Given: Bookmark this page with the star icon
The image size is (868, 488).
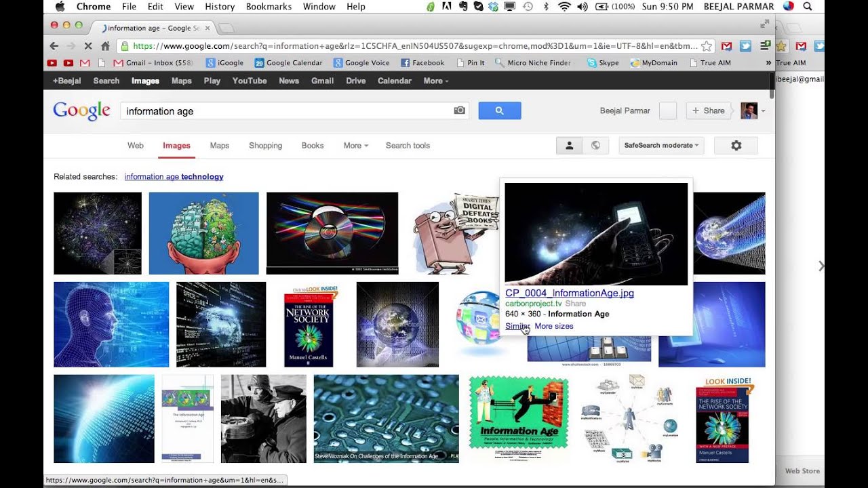Looking at the screenshot, I should 707,46.
